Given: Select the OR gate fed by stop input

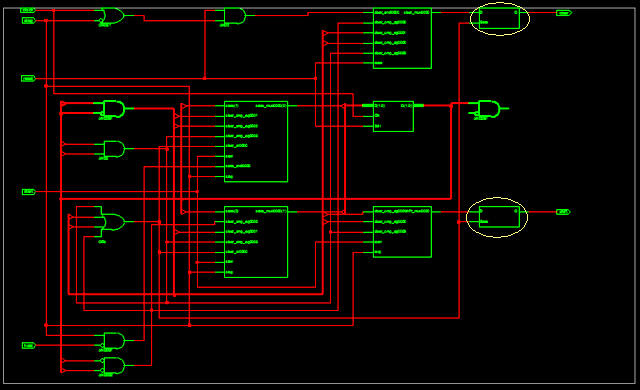Looking at the screenshot, I should [112, 16].
